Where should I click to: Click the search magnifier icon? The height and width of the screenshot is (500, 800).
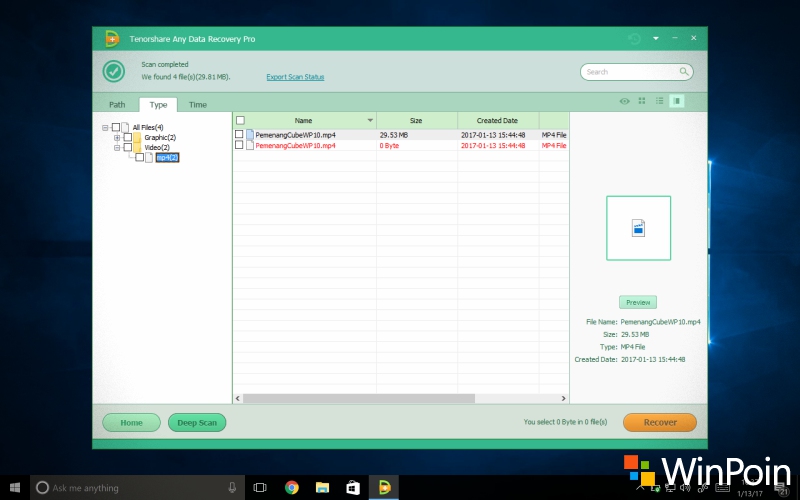click(x=684, y=71)
